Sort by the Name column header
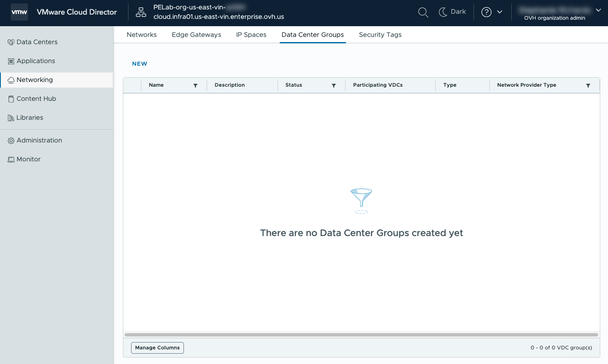The width and height of the screenshot is (608, 364). click(156, 85)
